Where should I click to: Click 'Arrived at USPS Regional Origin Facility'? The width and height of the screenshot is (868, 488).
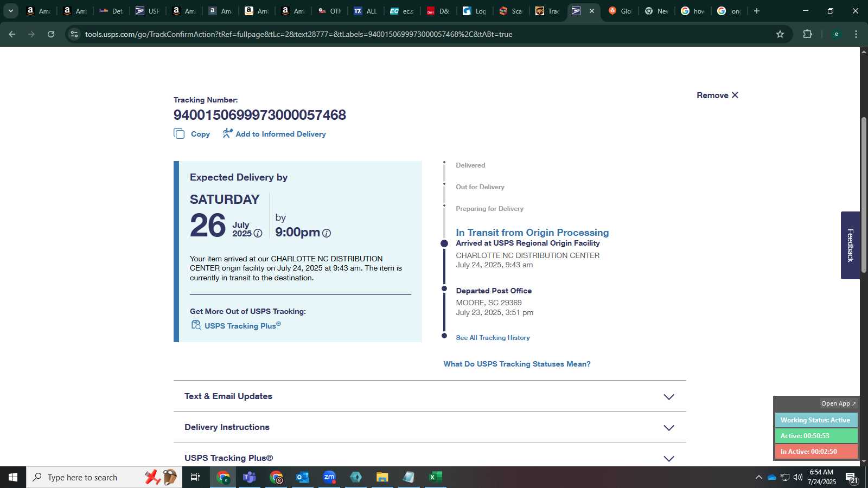click(x=528, y=243)
